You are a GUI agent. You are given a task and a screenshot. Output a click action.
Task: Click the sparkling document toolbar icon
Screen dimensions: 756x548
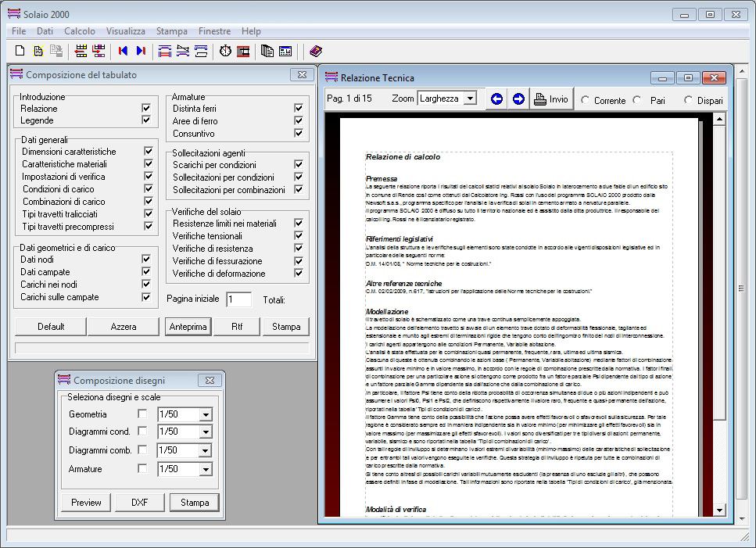pyautogui.click(x=38, y=51)
